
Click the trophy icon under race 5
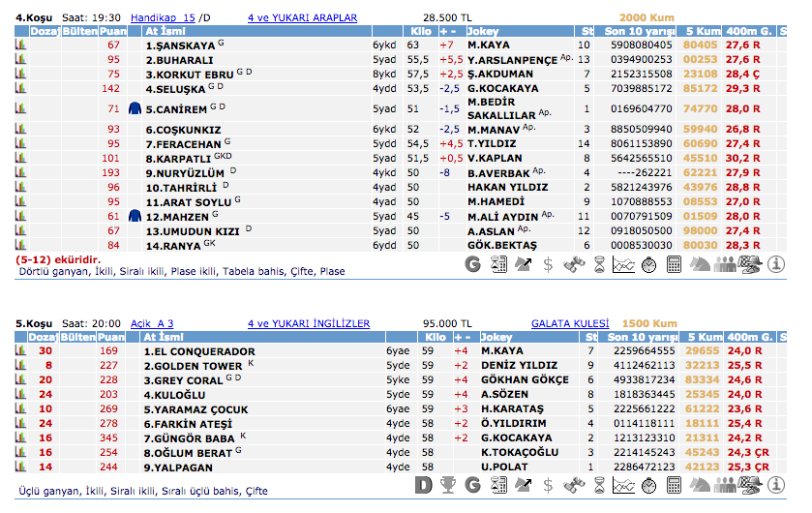click(448, 483)
